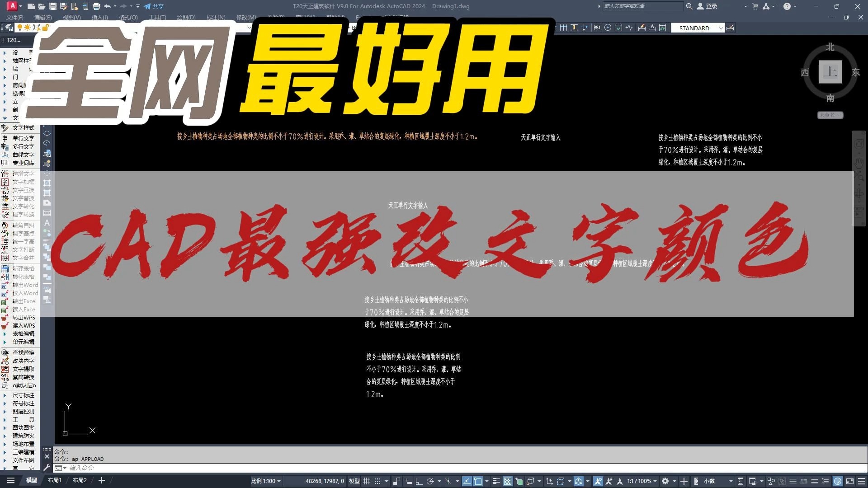Toggle the grid display in status bar

click(x=367, y=481)
